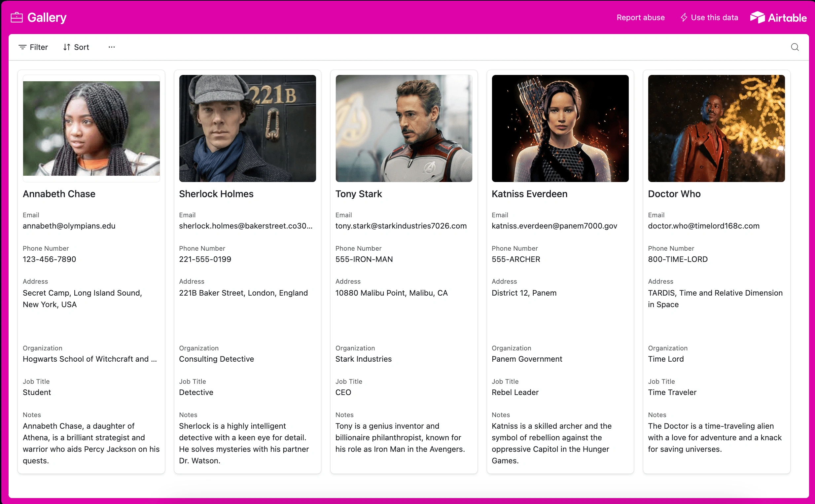Click the Airtable logo
The height and width of the screenshot is (504, 815).
click(x=778, y=17)
